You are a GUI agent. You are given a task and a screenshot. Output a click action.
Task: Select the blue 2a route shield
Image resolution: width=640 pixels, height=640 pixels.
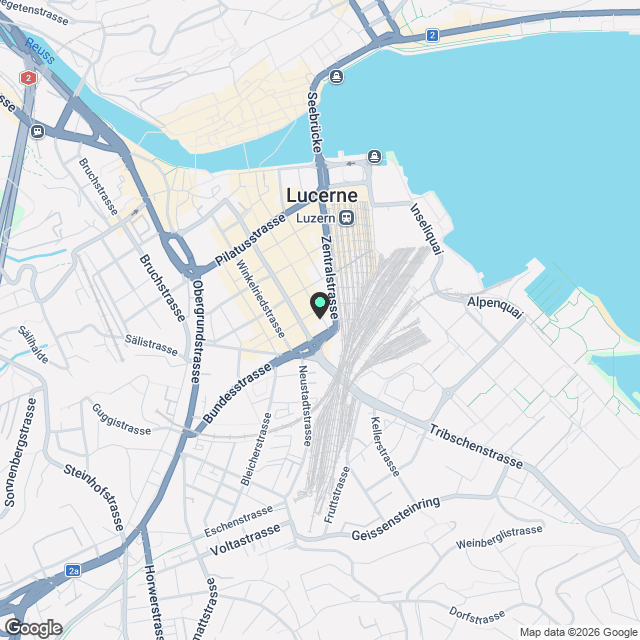point(73,571)
